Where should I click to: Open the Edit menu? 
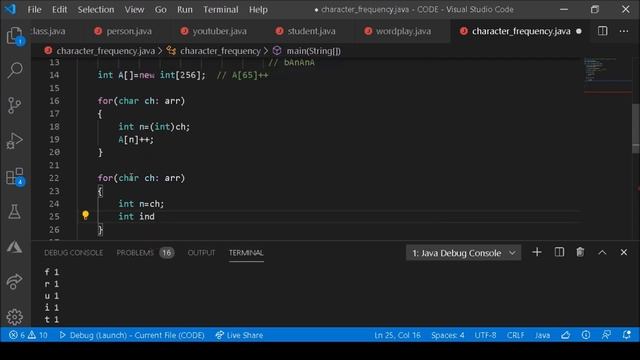tap(59, 9)
